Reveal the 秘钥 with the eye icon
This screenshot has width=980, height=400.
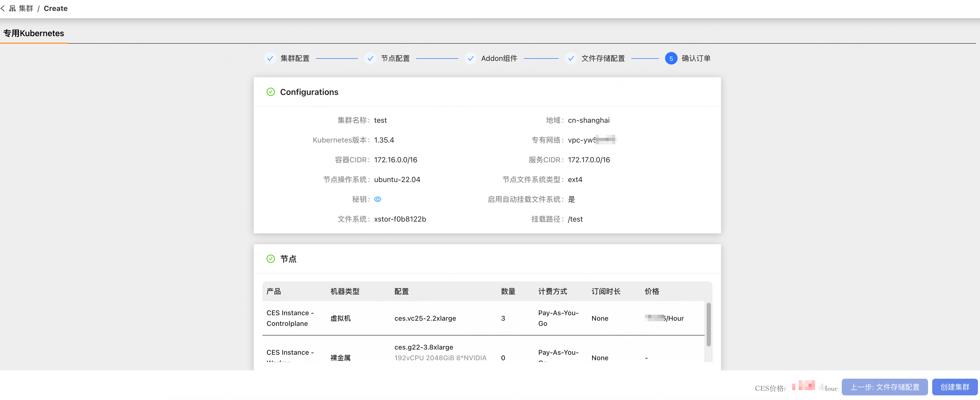(x=378, y=199)
